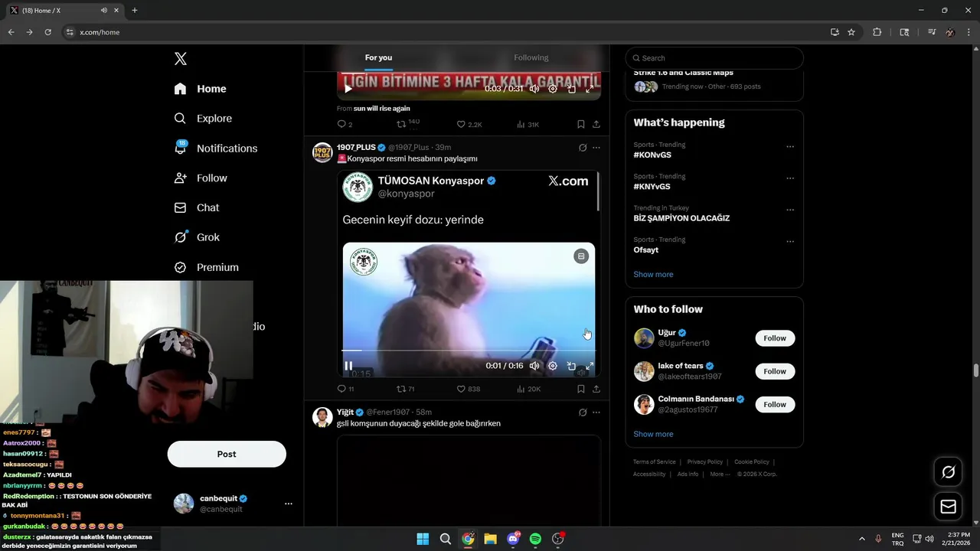Open the floating Grok button
This screenshot has width=980, height=551.
click(x=949, y=472)
